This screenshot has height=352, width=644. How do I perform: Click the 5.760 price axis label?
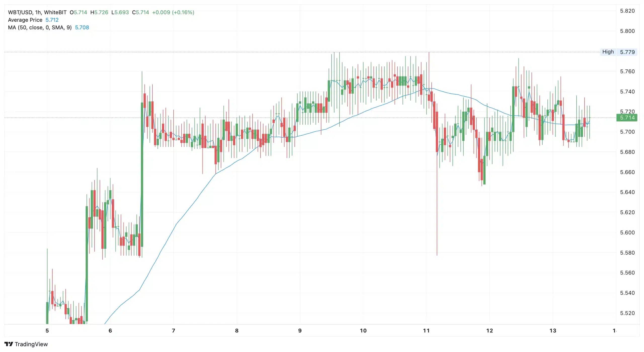click(x=627, y=71)
